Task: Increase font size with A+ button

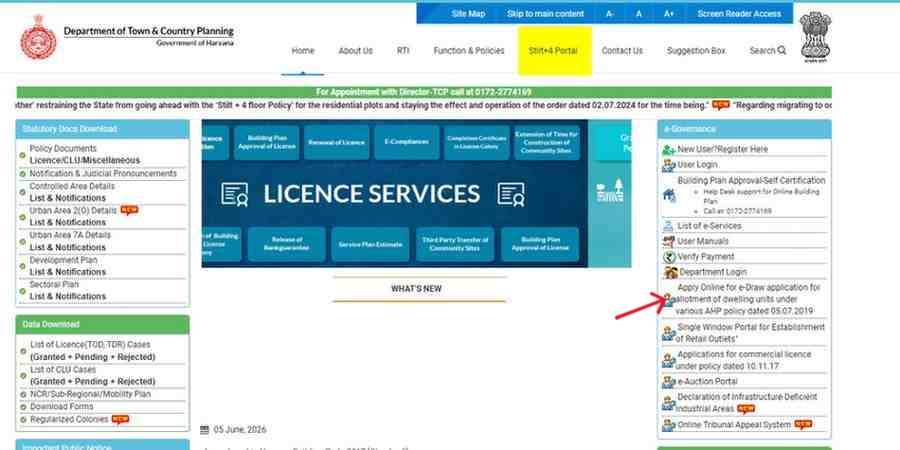Action: pos(669,14)
